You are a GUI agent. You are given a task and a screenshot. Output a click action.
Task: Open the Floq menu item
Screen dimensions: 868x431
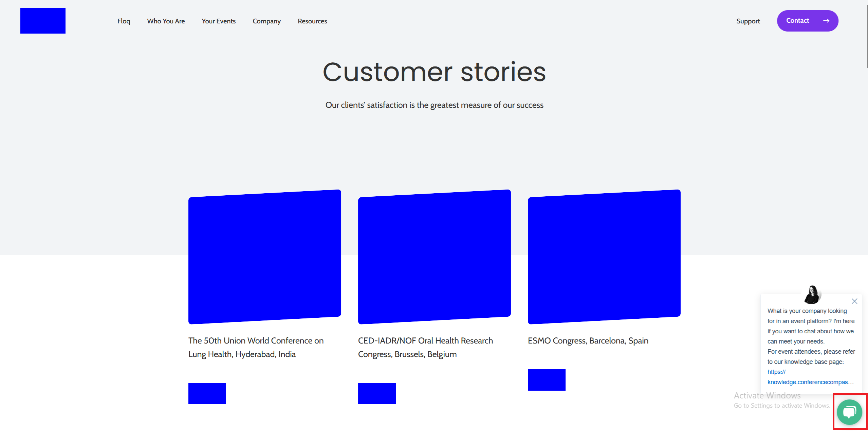[x=124, y=21]
